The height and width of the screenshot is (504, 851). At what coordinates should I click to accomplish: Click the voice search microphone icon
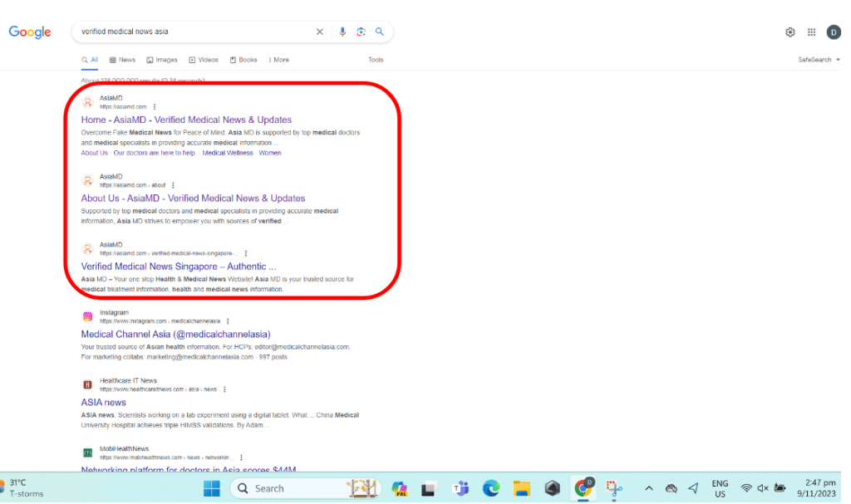tap(342, 32)
